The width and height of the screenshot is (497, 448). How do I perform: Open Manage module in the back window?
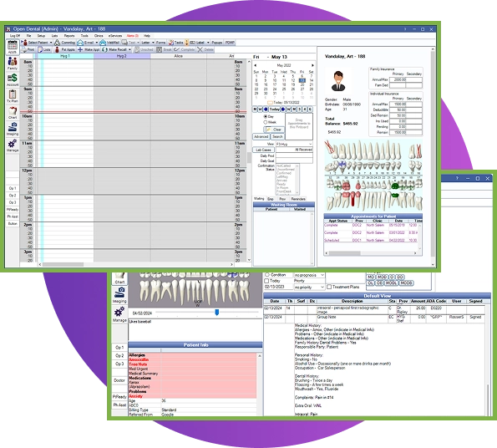pos(119,314)
